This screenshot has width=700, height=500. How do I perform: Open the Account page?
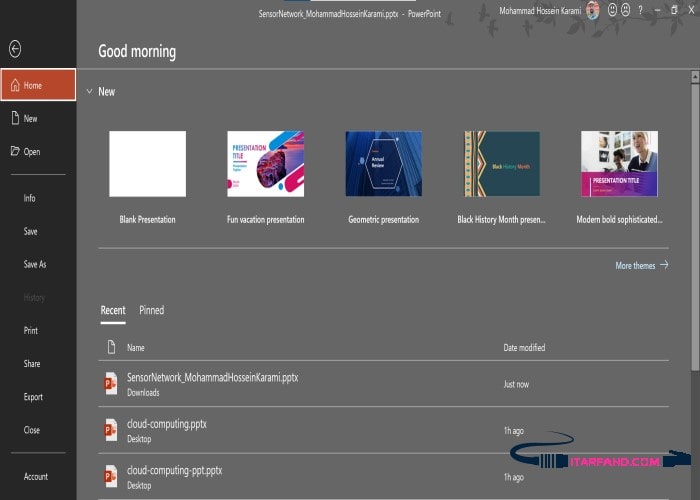35,476
